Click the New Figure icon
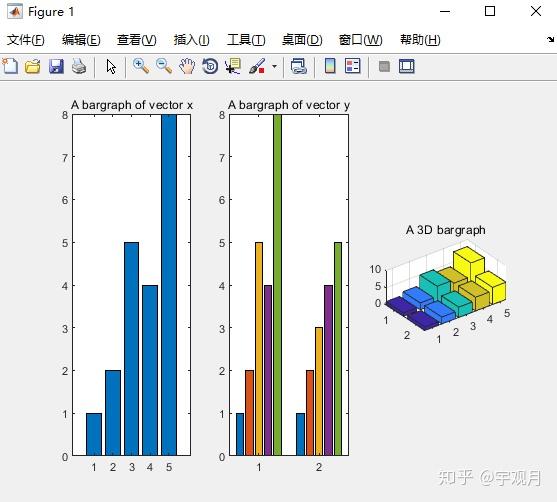Image resolution: width=557 pixels, height=502 pixels. tap(10, 66)
